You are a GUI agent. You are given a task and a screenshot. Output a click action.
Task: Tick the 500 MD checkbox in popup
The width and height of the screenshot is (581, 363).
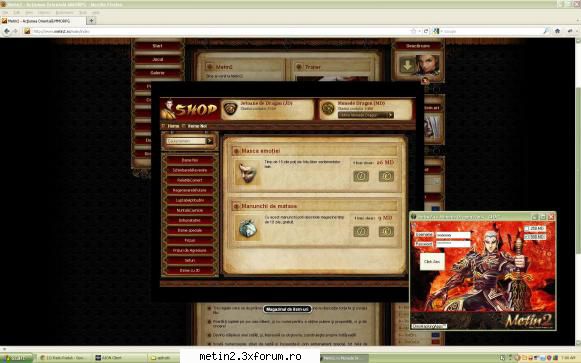[x=527, y=237]
